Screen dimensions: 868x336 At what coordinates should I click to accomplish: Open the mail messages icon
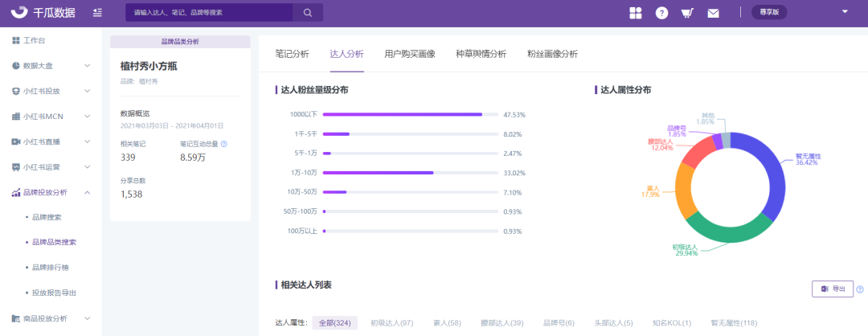tap(713, 14)
